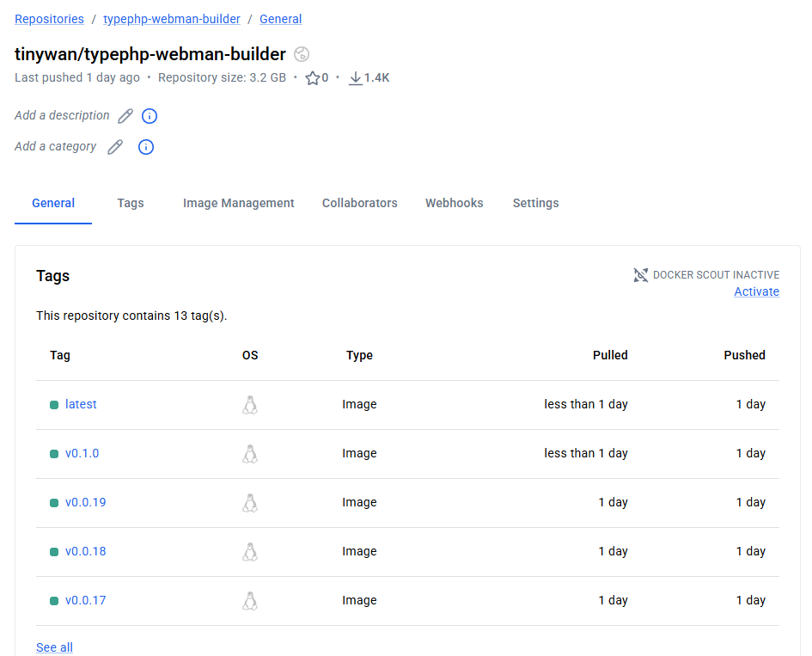Viewport: 812px width, 656px height.
Task: Switch to the General tab
Action: coord(53,203)
